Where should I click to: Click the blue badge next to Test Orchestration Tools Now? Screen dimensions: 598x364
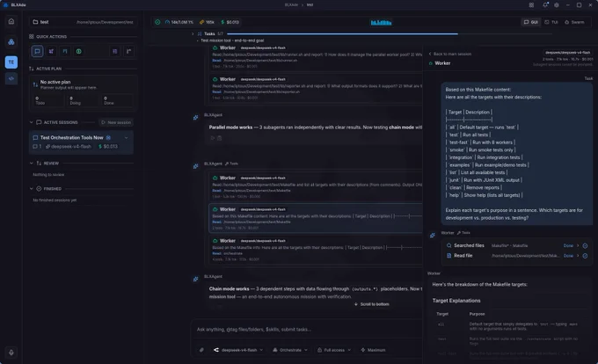pos(108,137)
